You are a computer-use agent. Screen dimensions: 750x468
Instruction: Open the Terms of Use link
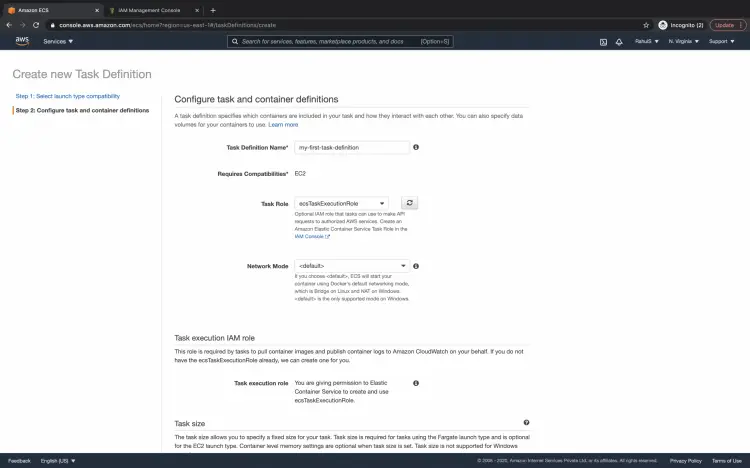pyautogui.click(x=727, y=461)
